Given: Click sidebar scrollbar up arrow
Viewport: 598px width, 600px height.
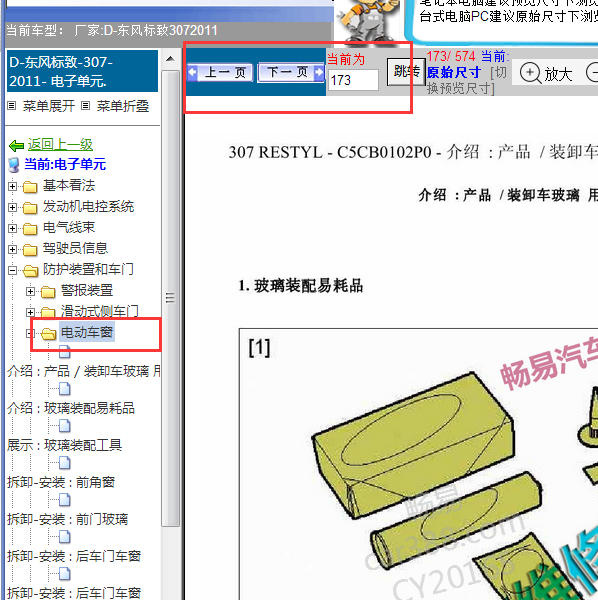Looking at the screenshot, I should 171,59.
